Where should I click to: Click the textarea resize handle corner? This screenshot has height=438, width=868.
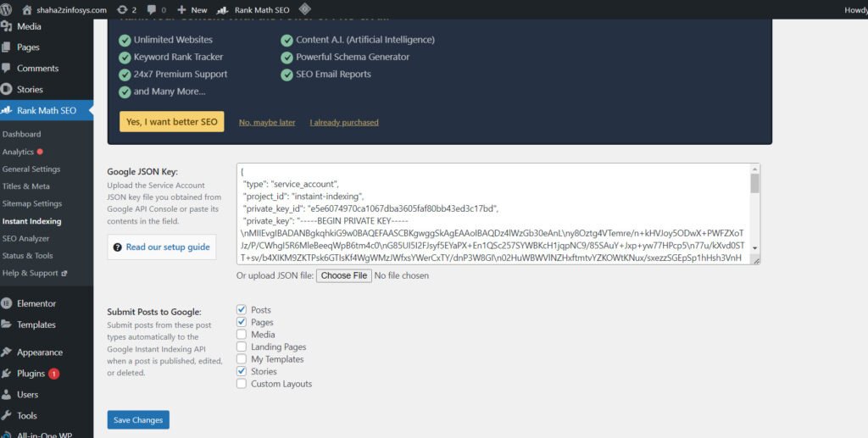tap(755, 260)
